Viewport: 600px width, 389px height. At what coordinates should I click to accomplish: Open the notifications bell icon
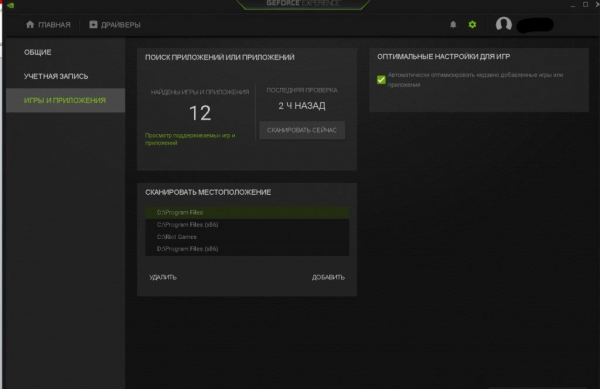click(453, 25)
